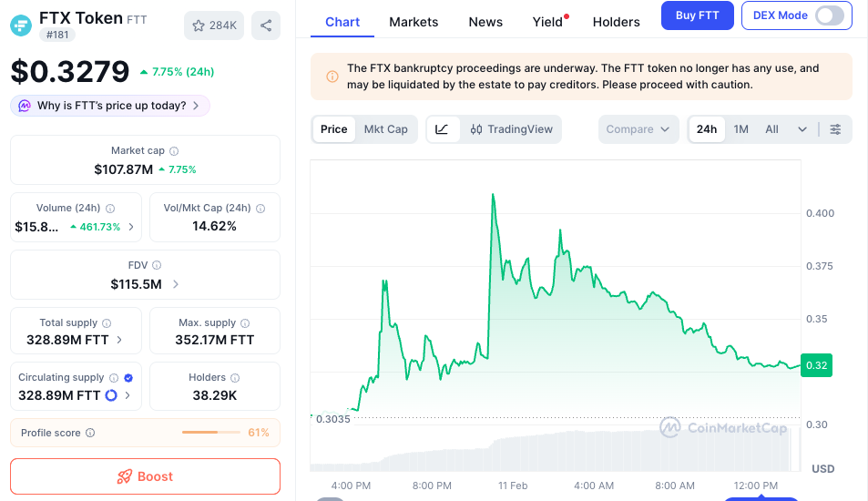Viewport: 868px width, 501px height.
Task: Open the Compare dropdown
Action: 638,129
